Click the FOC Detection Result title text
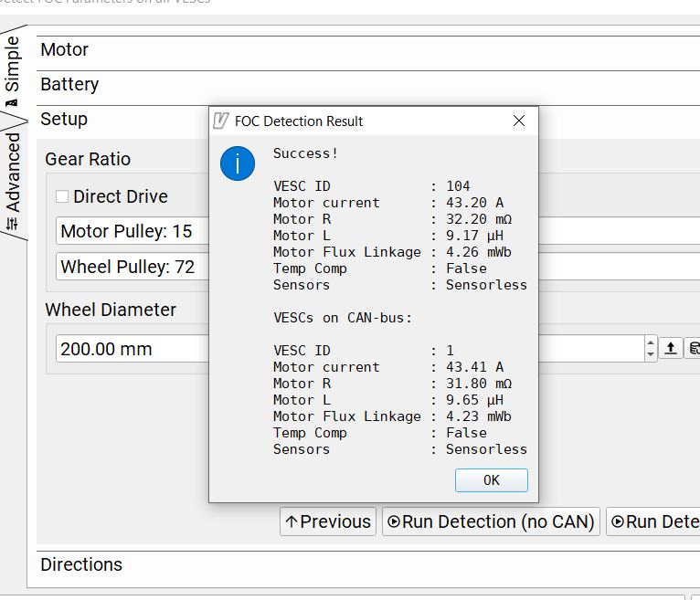Image resolution: width=700 pixels, height=600 pixels. tap(299, 121)
